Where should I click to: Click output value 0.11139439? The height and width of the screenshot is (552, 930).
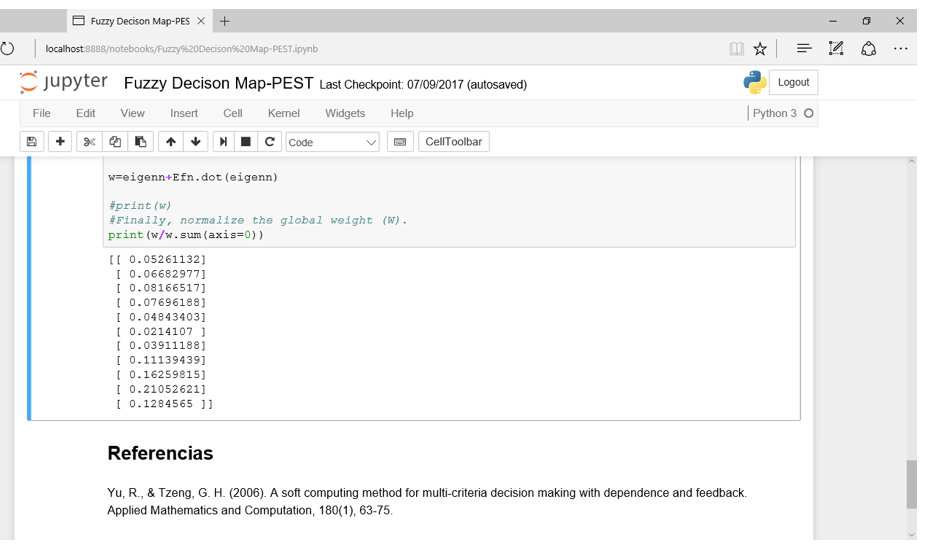pyautogui.click(x=164, y=360)
